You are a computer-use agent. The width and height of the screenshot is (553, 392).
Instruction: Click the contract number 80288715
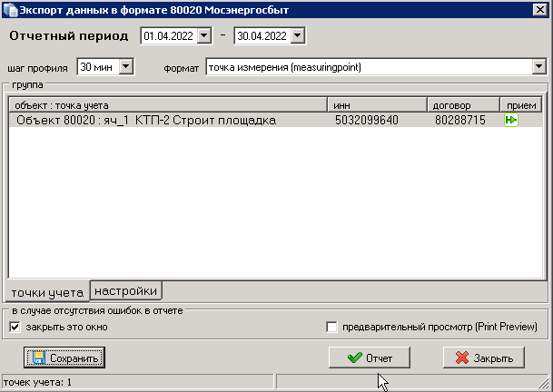click(x=460, y=120)
